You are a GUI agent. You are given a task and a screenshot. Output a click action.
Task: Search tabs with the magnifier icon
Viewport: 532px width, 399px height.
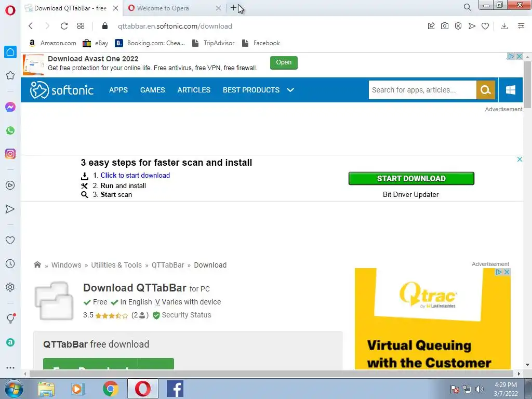tap(467, 7)
